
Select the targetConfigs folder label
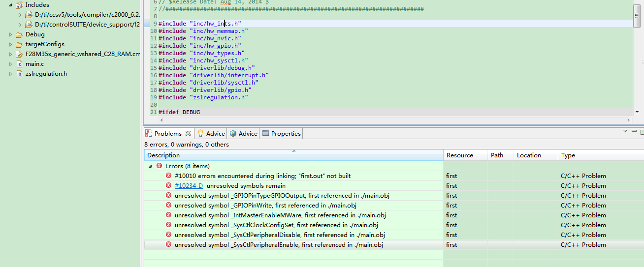pyautogui.click(x=45, y=44)
